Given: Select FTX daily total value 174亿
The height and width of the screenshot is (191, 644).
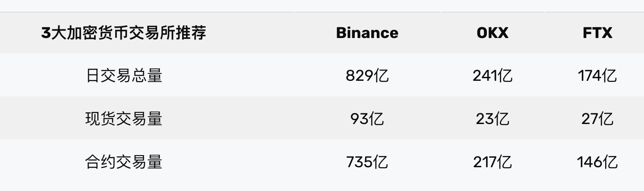Looking at the screenshot, I should pos(597,76).
